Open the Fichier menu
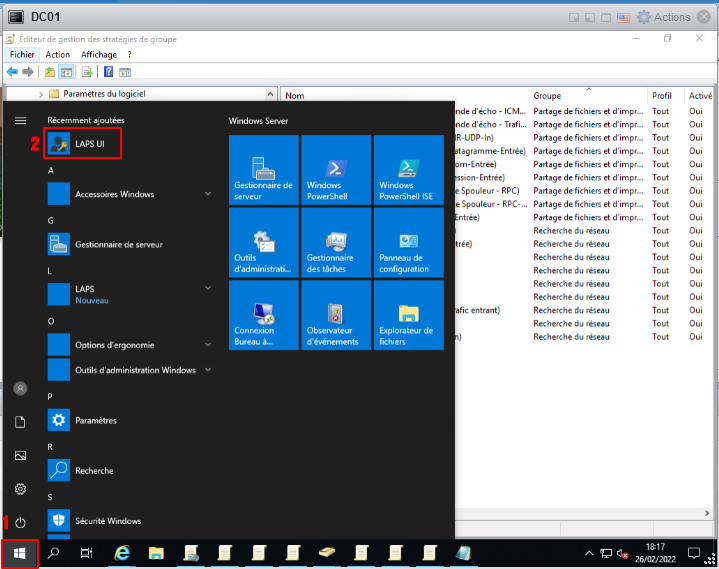The width and height of the screenshot is (719, 569). [22, 54]
